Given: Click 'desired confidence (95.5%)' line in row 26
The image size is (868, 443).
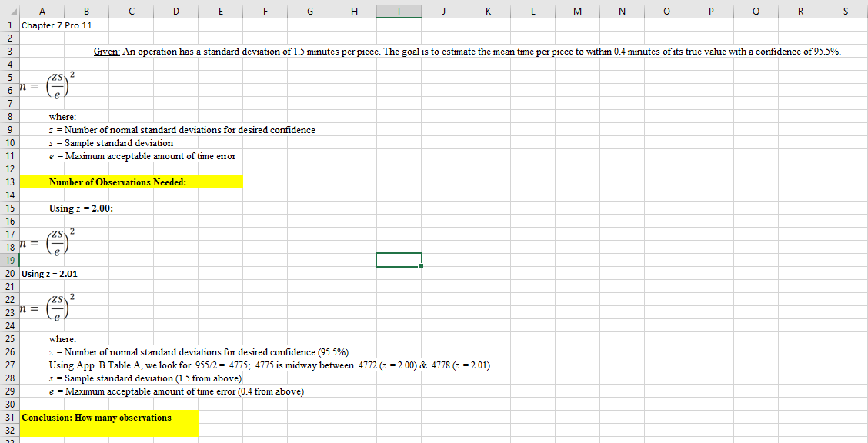Looking at the screenshot, I should click(199, 352).
